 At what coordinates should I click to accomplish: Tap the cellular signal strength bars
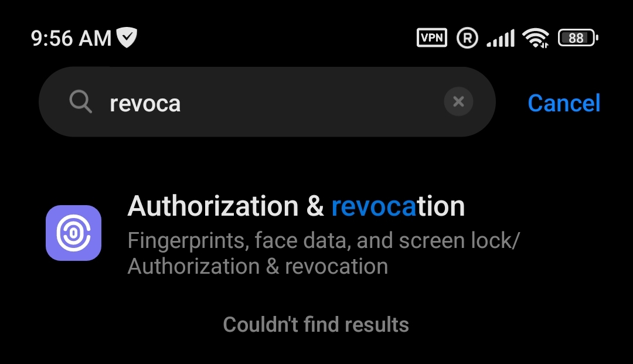tap(501, 38)
